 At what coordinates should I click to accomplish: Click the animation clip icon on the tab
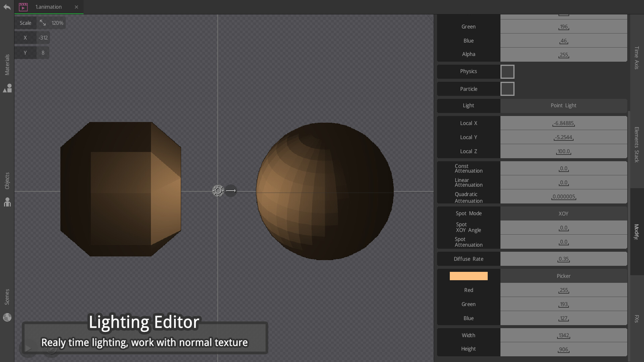click(x=23, y=7)
